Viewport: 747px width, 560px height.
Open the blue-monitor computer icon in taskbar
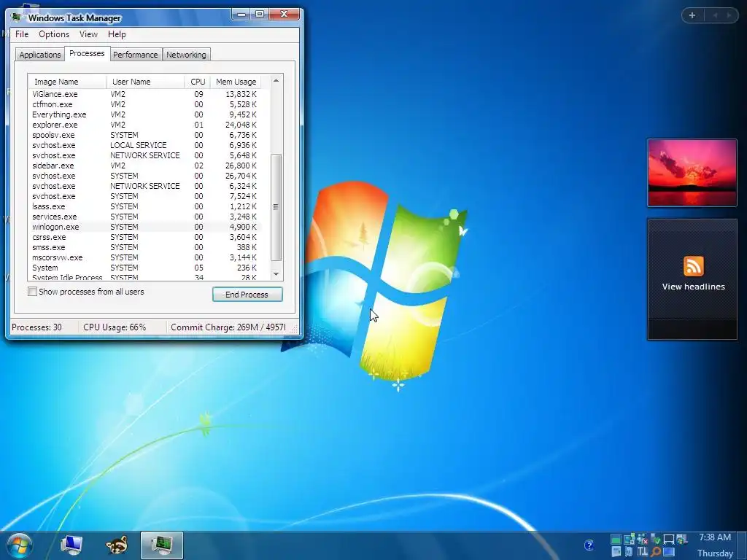[x=71, y=545]
